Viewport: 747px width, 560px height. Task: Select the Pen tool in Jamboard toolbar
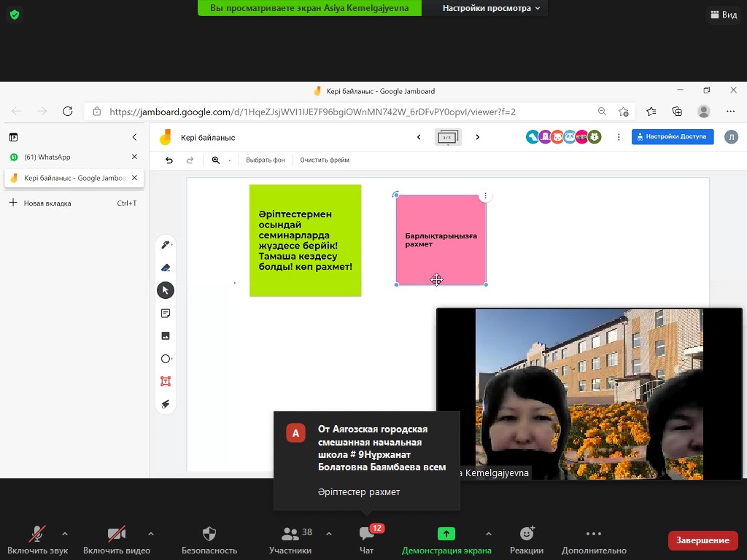166,245
